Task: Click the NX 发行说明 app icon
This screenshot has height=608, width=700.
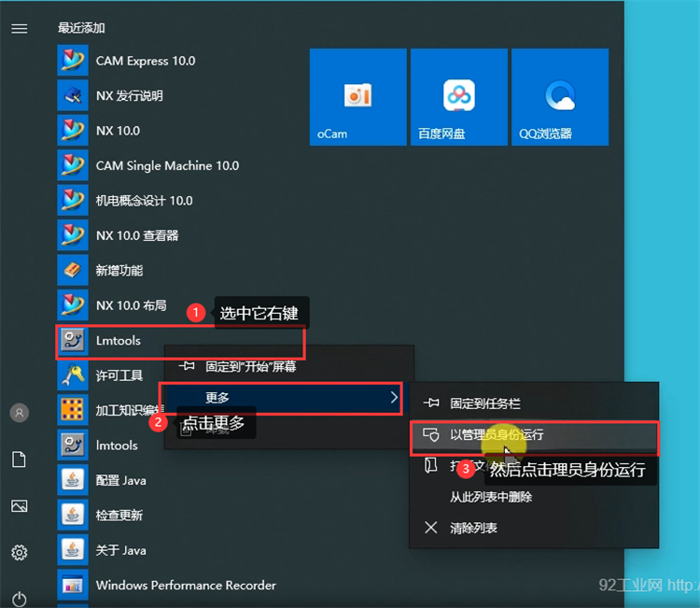Action: 72,95
